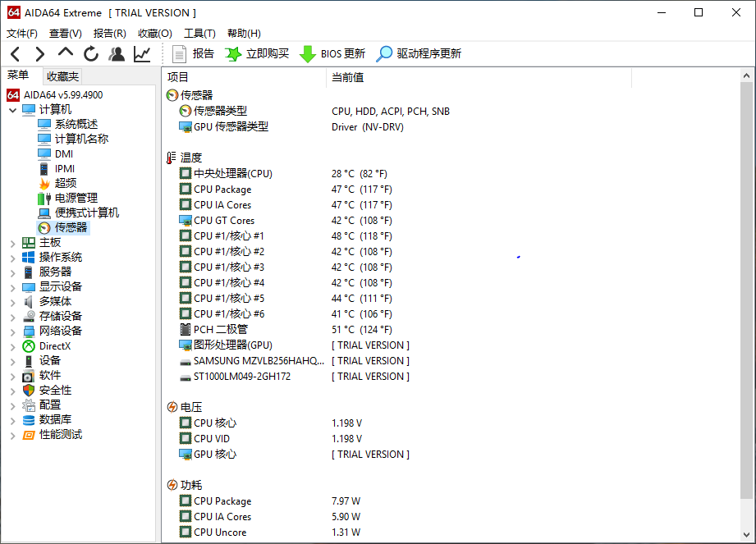This screenshot has height=544, width=756.
Task: Open the 报告(R) menu
Action: [109, 34]
